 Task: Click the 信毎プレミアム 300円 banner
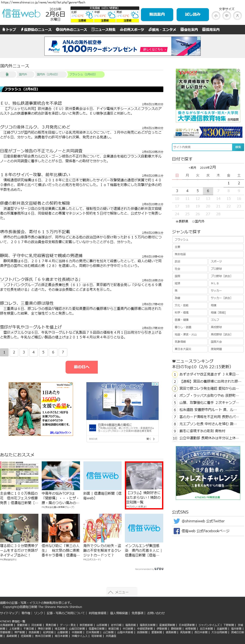(208, 132)
